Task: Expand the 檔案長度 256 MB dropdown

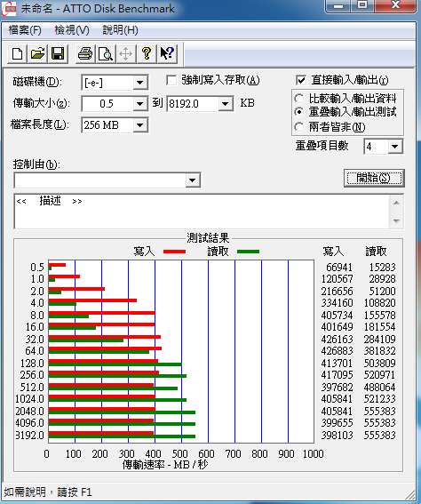Action: pyautogui.click(x=140, y=125)
